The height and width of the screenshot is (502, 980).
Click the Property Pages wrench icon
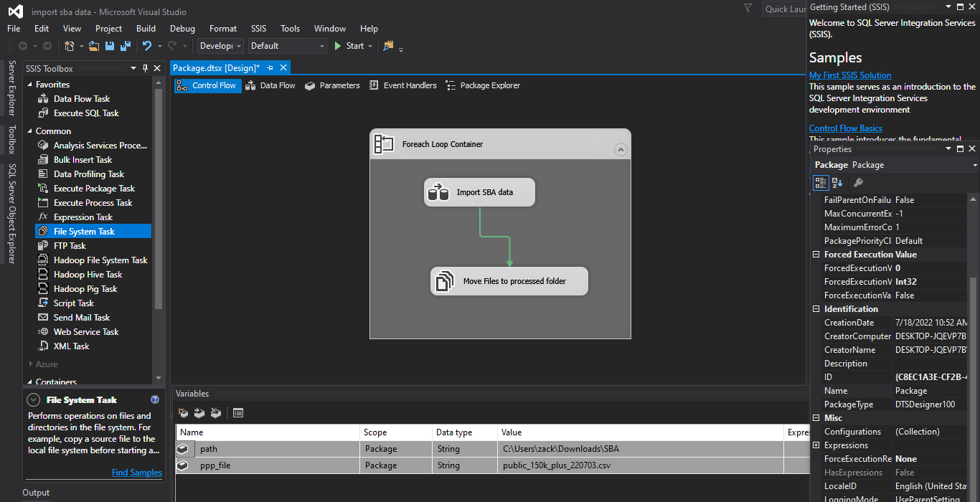(858, 183)
